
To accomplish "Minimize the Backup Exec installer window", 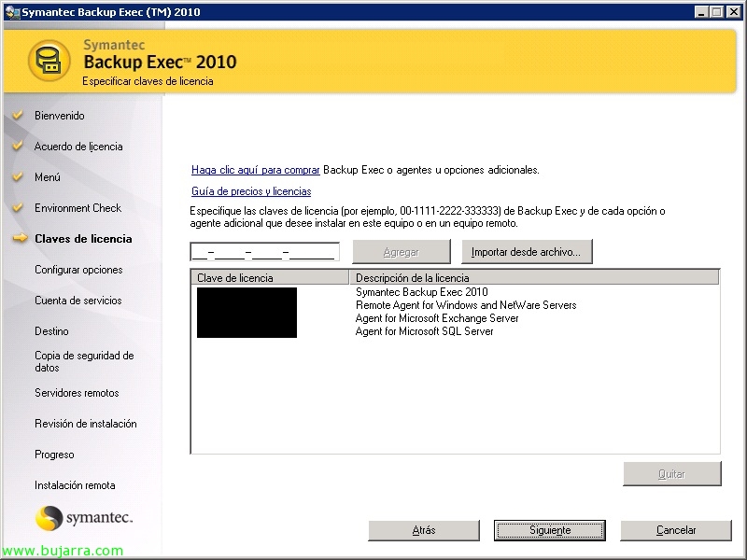I will click(701, 12).
